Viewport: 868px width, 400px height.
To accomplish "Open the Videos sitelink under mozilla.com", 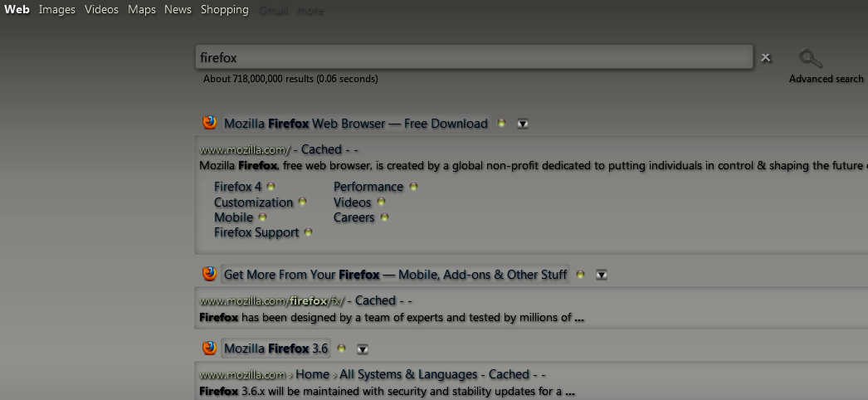I will [352, 202].
